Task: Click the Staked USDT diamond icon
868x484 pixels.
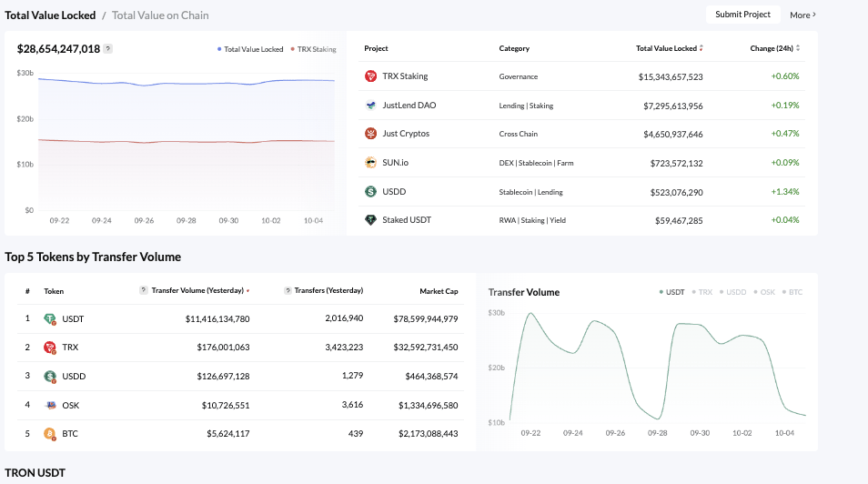Action: pos(370,220)
